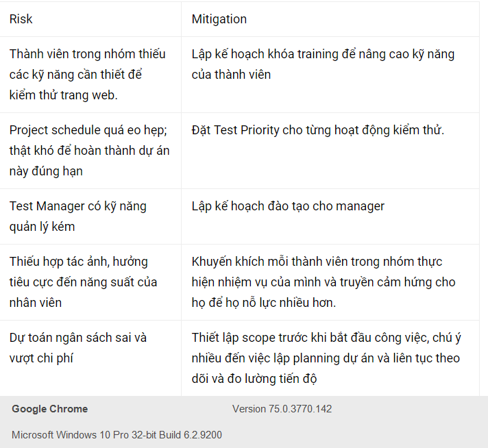The image size is (488, 448).
Task: Click the 'Lập kế hoạch đào tạo cho manager' cell
Action: [x=288, y=206]
